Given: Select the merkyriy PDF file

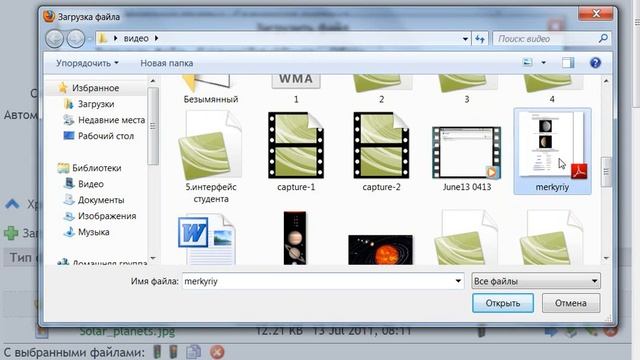Looking at the screenshot, I should [x=552, y=151].
